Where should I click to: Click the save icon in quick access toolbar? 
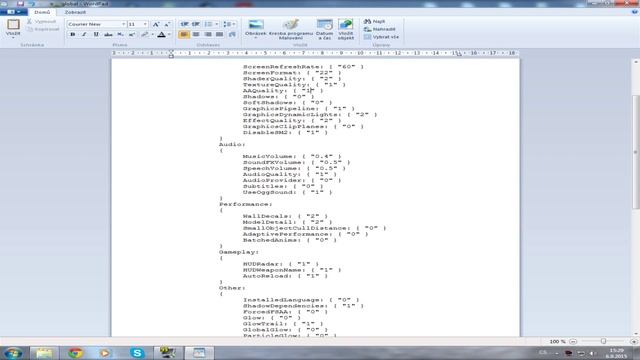(x=20, y=4)
